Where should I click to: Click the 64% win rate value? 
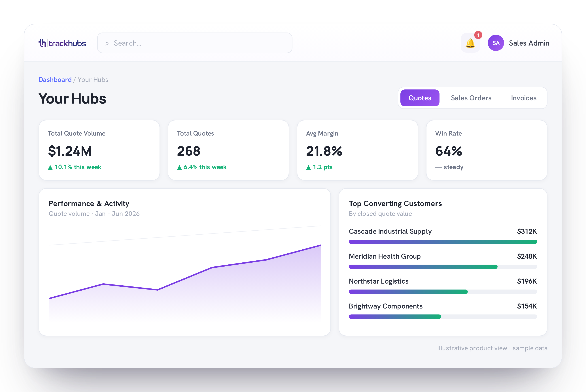pos(449,151)
